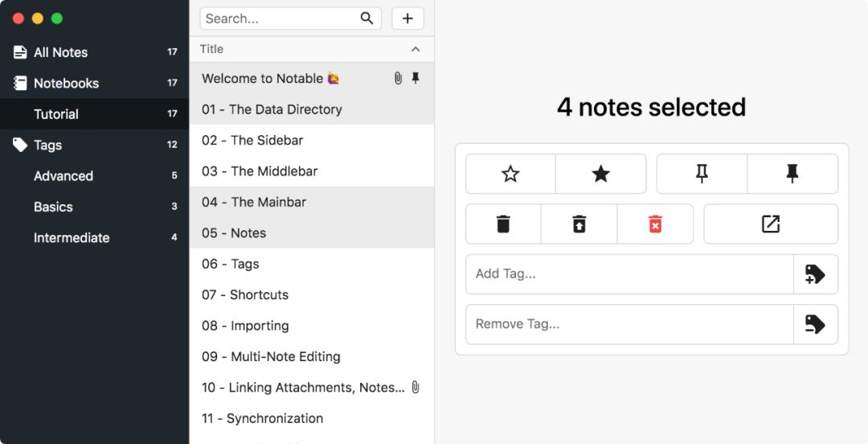Open note 09 - Multi-Note Editing
The height and width of the screenshot is (444, 868).
point(312,356)
